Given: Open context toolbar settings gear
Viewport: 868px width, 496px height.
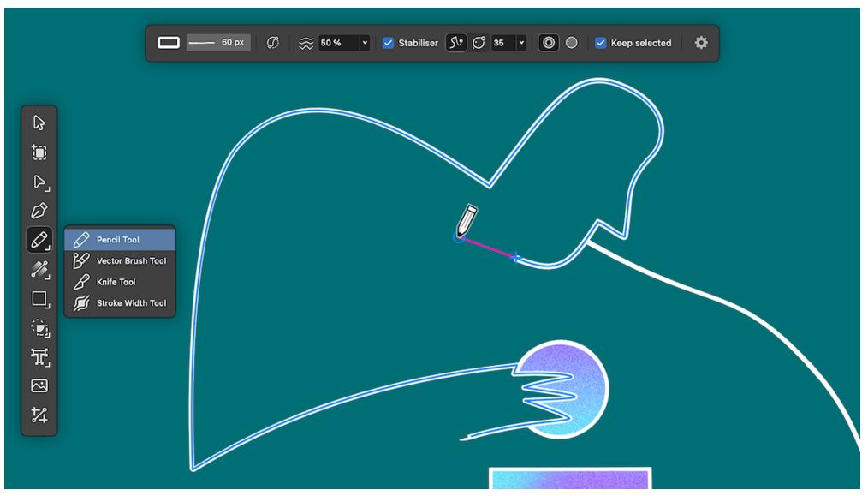Looking at the screenshot, I should 701,43.
